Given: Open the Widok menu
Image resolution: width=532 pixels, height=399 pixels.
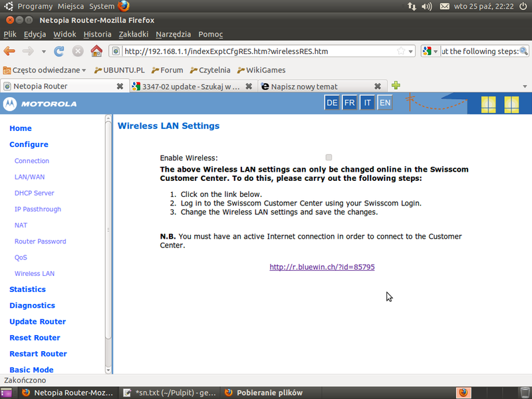Looking at the screenshot, I should coord(65,35).
